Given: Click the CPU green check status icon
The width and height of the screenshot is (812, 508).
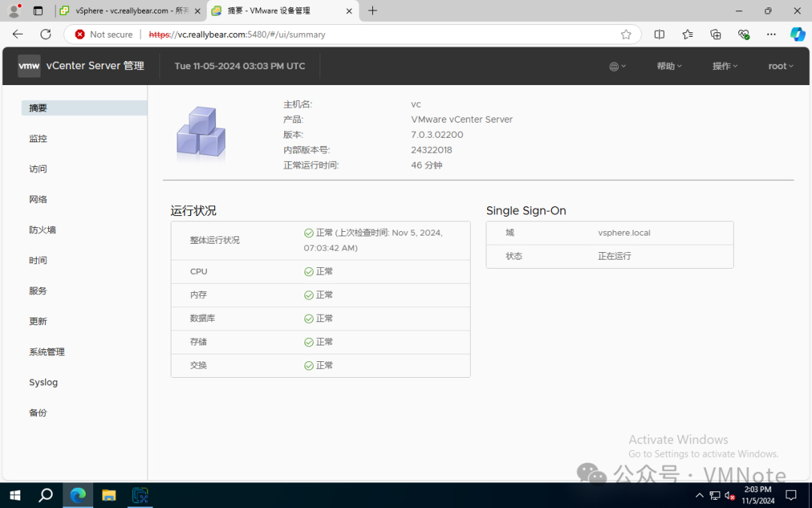Looking at the screenshot, I should (x=309, y=272).
